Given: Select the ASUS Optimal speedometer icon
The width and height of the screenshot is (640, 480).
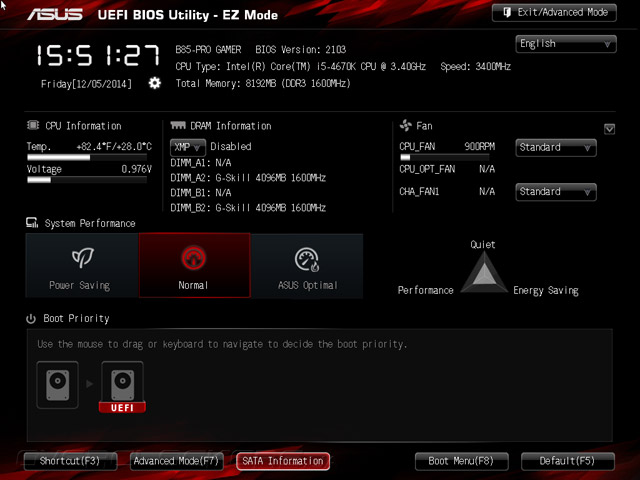Looking at the screenshot, I should [x=307, y=259].
